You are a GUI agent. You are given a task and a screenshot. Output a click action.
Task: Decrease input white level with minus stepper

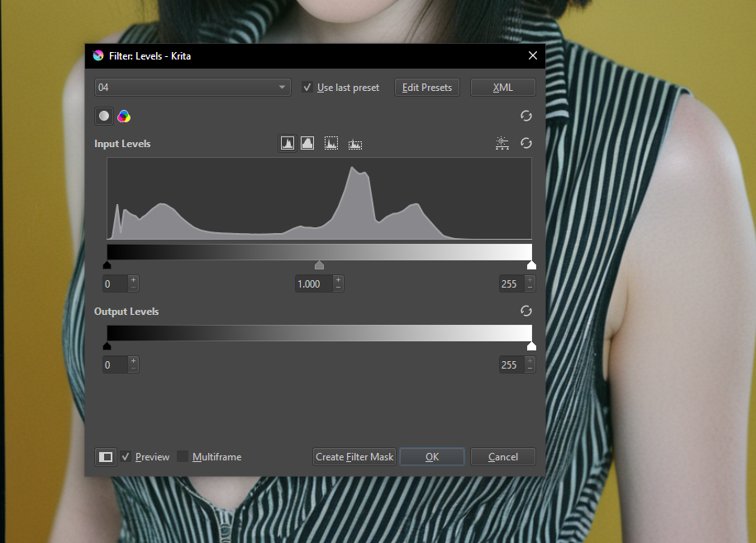click(530, 288)
